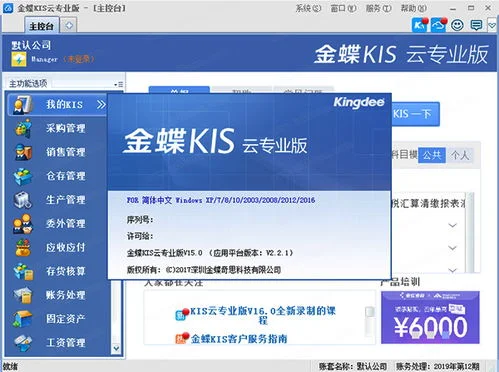The width and height of the screenshot is (499, 372).
Task: Click 账务处理: 2019年第12期 status entry
Action: (x=438, y=366)
